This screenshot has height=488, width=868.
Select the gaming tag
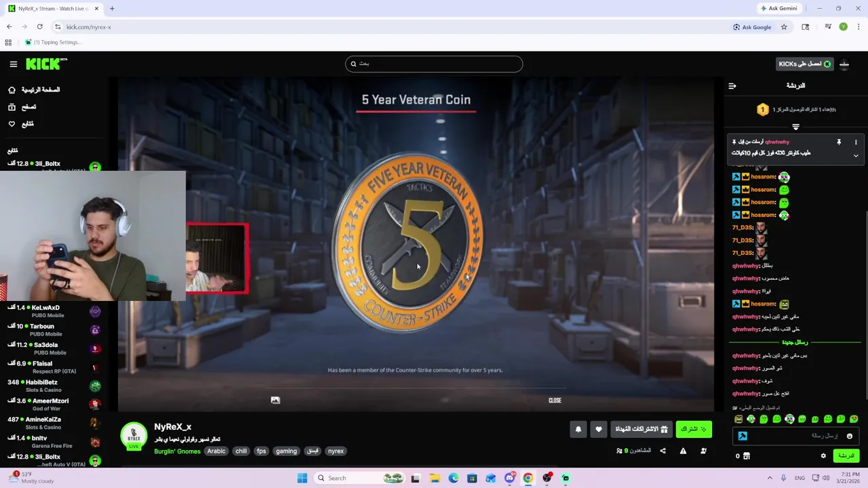tap(286, 451)
